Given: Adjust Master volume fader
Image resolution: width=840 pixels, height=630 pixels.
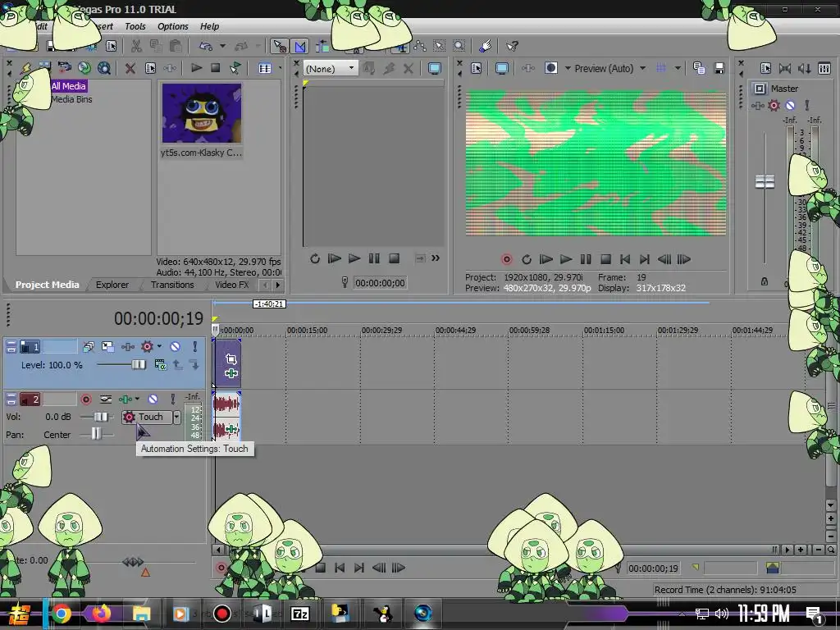Looking at the screenshot, I should coord(765,181).
